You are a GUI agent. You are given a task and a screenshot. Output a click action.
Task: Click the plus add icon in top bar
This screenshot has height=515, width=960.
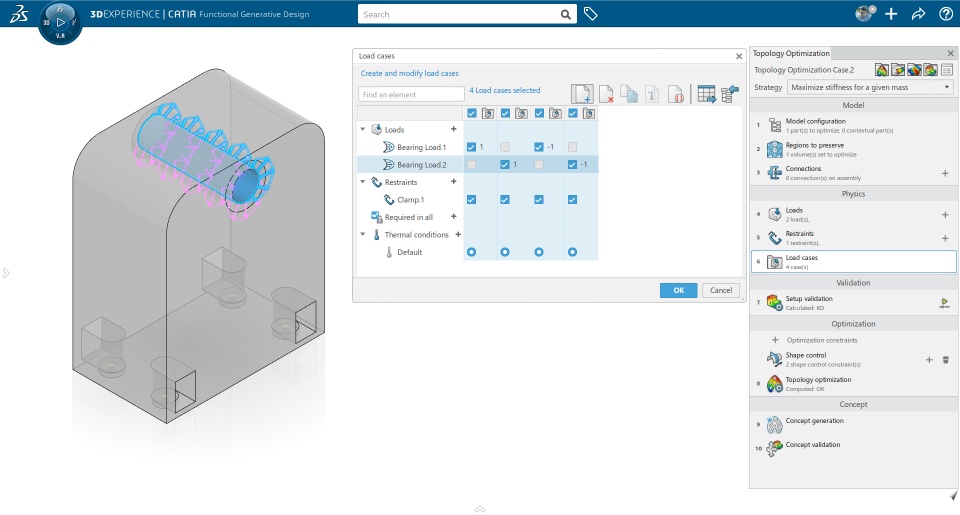[891, 14]
